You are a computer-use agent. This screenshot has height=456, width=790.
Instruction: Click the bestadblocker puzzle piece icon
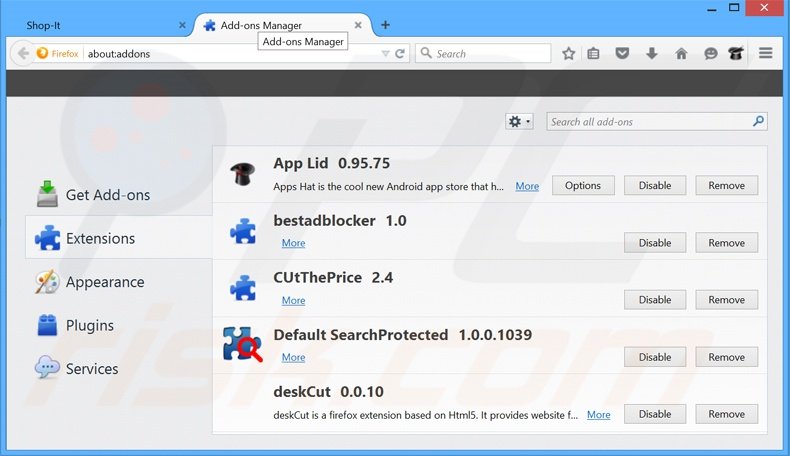[x=243, y=231]
